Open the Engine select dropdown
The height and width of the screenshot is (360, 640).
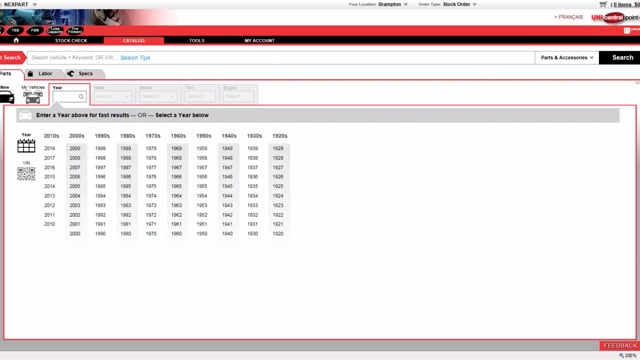[238, 96]
